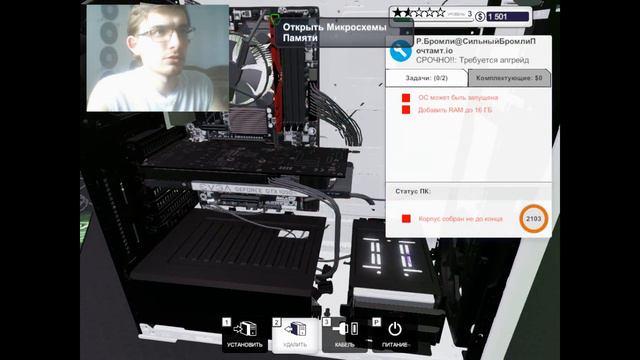Click status 'Корпус собран не до конца'
This screenshot has height=360, width=640.
(x=460, y=219)
